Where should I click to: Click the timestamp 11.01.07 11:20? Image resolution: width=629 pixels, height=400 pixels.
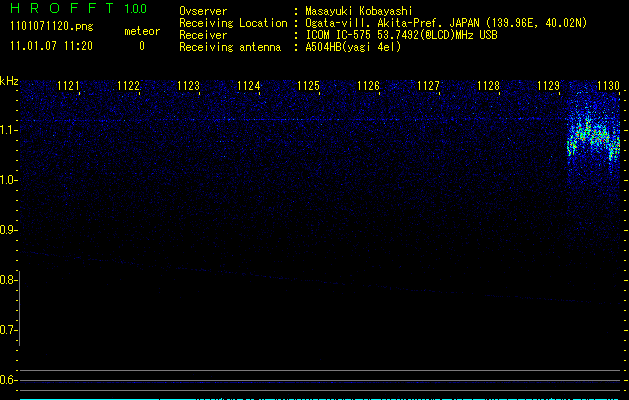tap(51, 46)
